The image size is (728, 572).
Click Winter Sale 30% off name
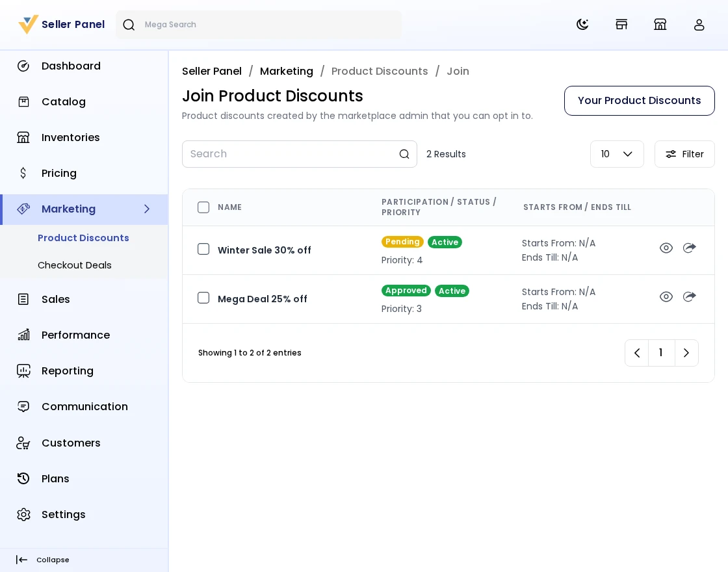(264, 250)
